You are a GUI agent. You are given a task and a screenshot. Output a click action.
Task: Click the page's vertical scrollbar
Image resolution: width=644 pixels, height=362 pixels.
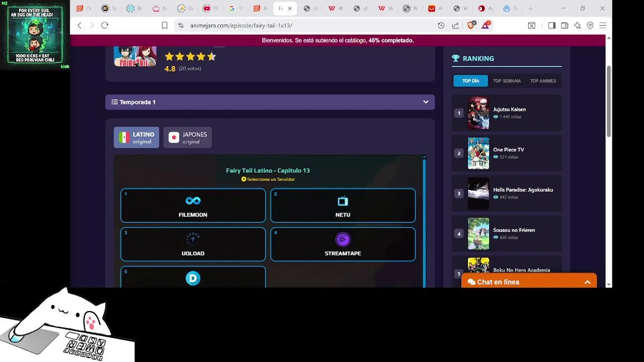coord(609,101)
